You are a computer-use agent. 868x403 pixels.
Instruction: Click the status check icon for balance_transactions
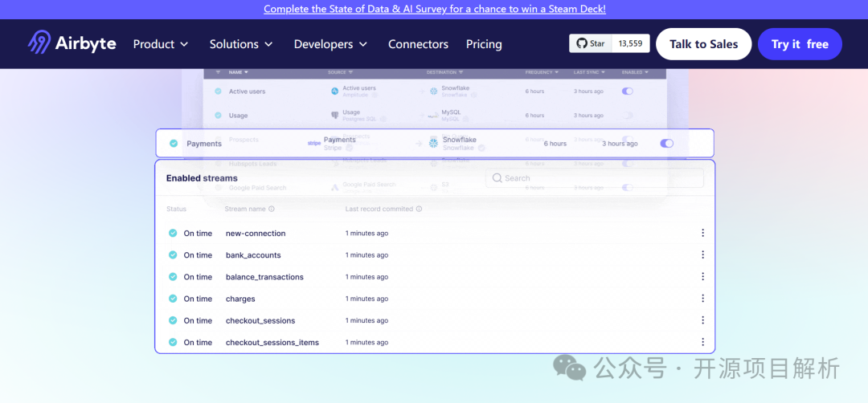click(172, 277)
